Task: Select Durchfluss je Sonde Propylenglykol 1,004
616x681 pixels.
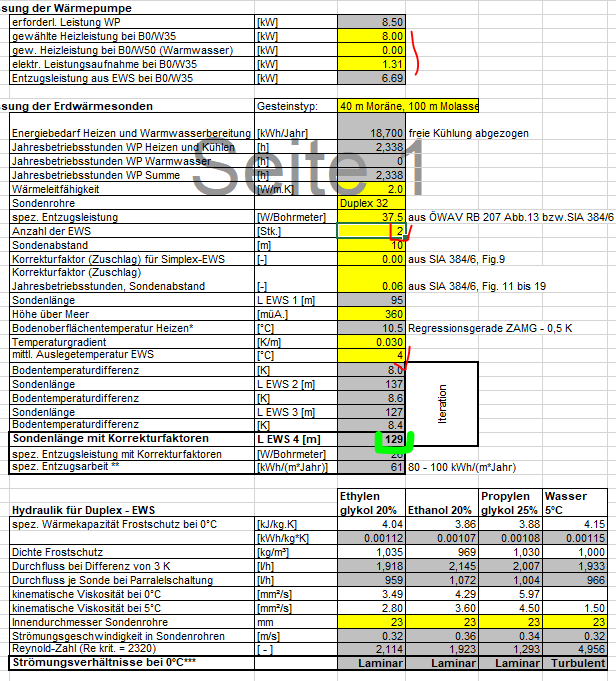Action: pyautogui.click(x=511, y=580)
